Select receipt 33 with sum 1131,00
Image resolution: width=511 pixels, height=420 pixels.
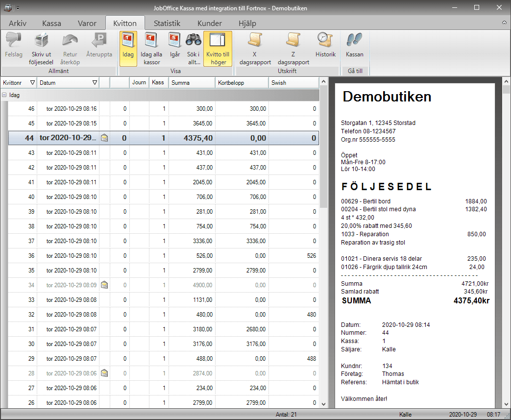163,299
